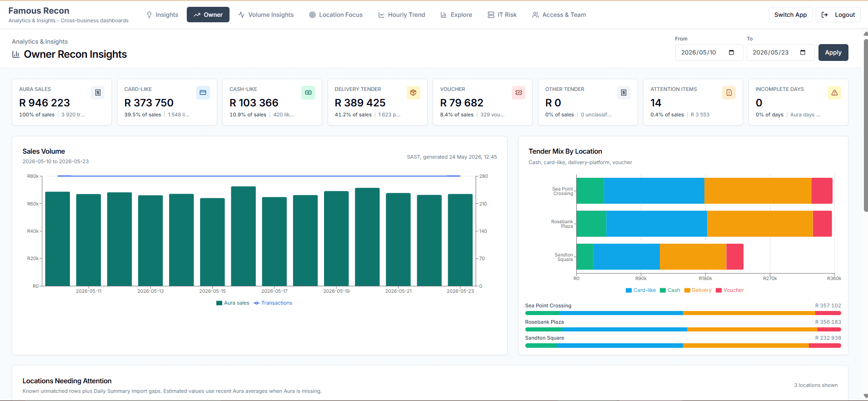Click the From date field

[708, 52]
